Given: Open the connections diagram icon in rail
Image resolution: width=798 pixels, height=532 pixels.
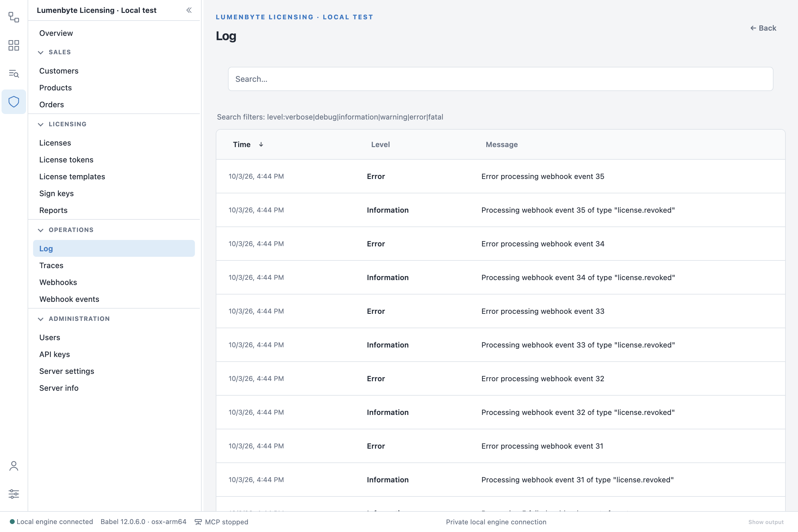Looking at the screenshot, I should (x=13, y=17).
